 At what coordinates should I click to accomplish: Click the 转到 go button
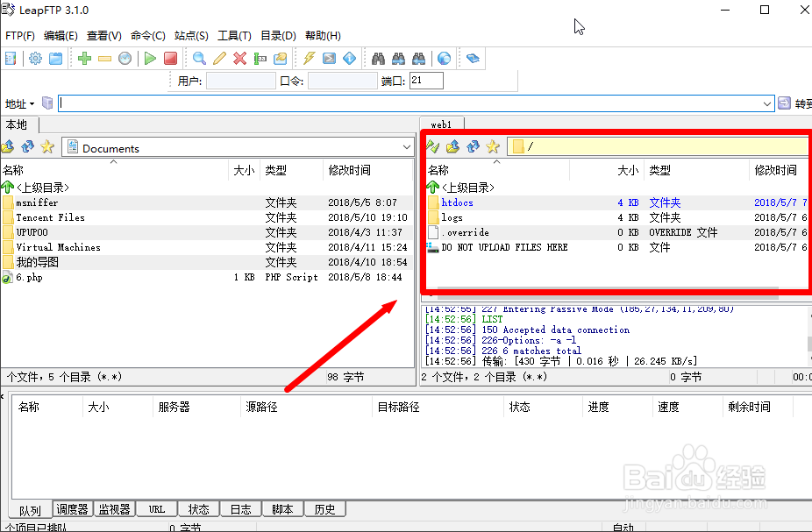(x=795, y=103)
